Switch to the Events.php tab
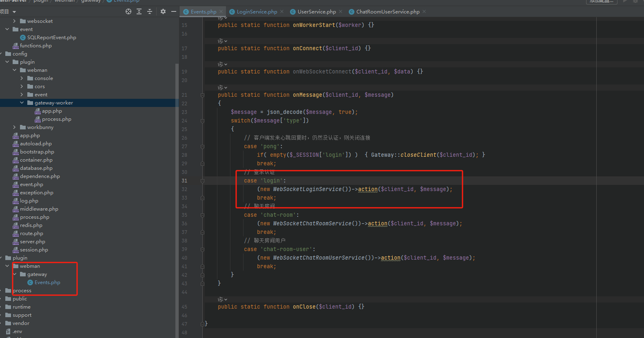Viewport: 644px width, 338px height. coord(203,12)
